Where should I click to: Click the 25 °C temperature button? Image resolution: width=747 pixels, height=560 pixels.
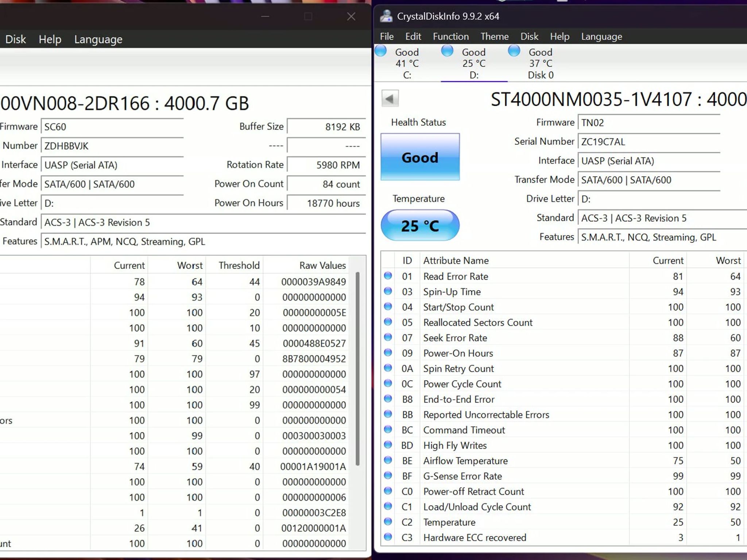[420, 225]
